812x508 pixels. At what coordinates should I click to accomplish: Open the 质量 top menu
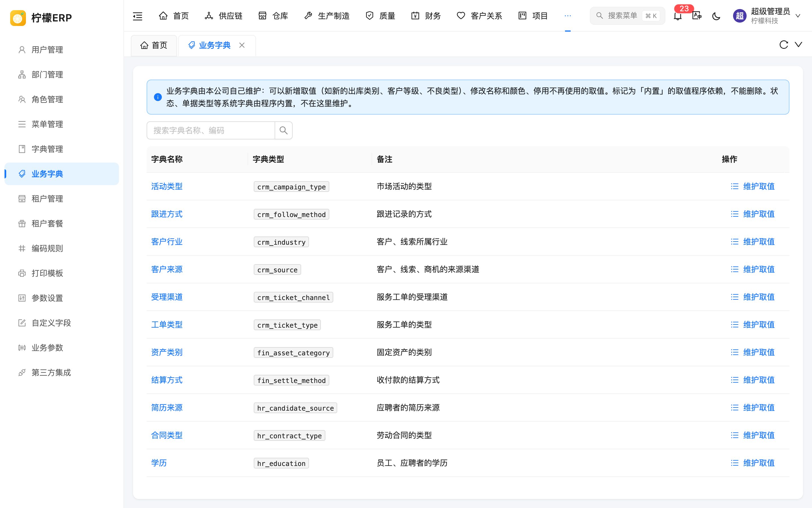(x=380, y=16)
